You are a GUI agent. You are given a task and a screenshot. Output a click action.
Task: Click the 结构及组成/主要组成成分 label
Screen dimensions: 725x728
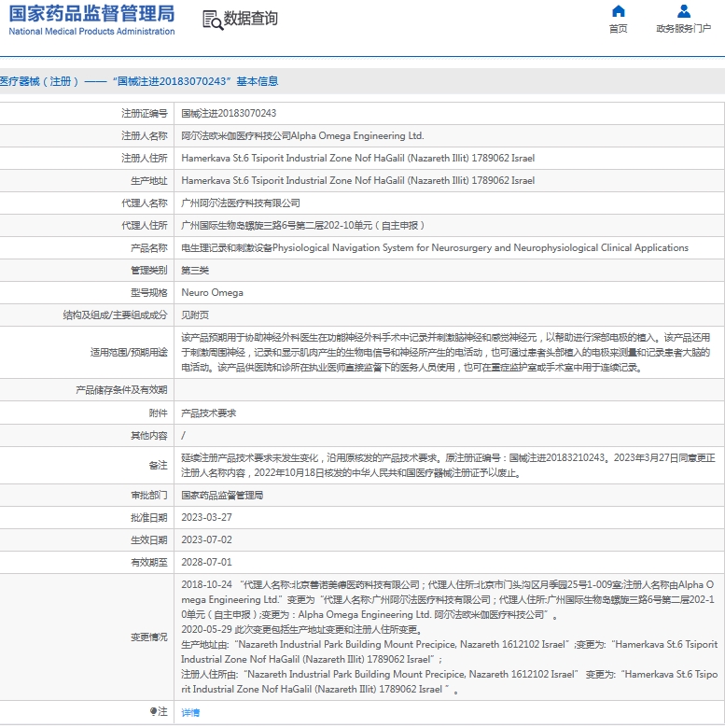[x=115, y=315]
